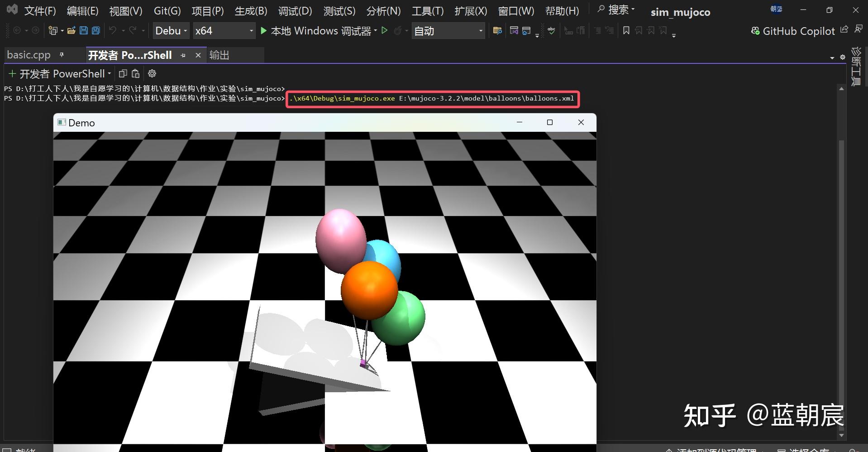Open PowerShell terminal settings gear

point(152,73)
